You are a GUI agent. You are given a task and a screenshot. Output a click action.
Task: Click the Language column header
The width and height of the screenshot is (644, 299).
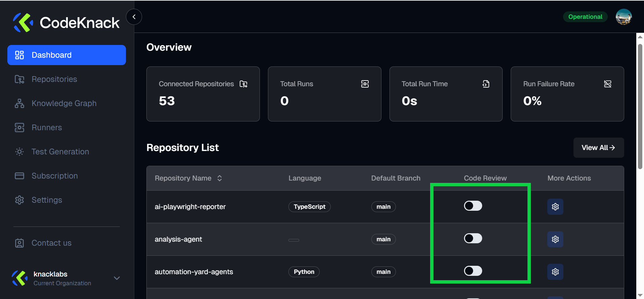[x=305, y=178]
